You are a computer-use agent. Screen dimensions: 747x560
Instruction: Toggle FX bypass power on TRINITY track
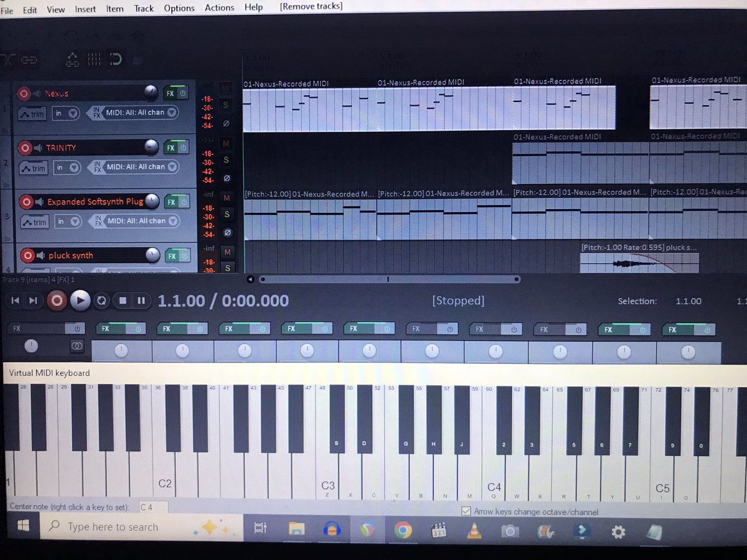click(x=184, y=147)
